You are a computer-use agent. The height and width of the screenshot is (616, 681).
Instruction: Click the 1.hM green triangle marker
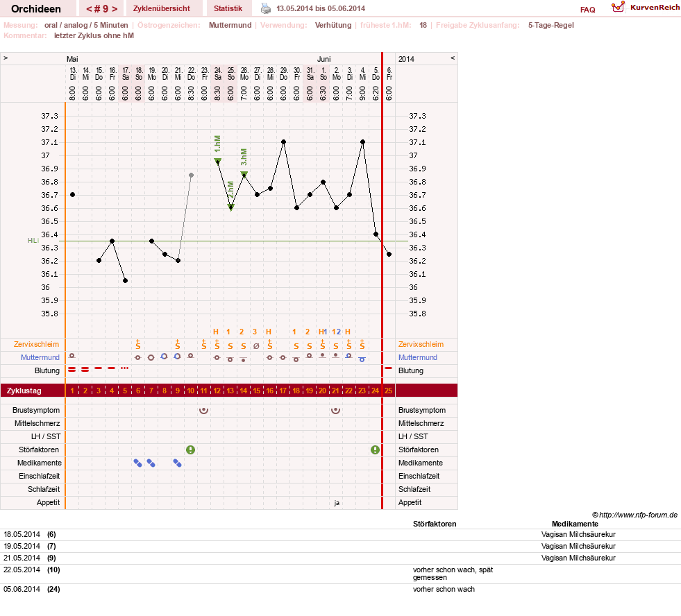(218, 162)
